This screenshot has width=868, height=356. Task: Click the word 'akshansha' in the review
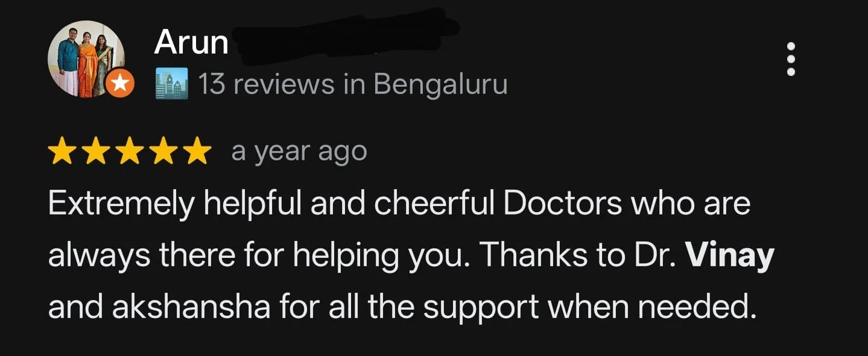[191, 308]
